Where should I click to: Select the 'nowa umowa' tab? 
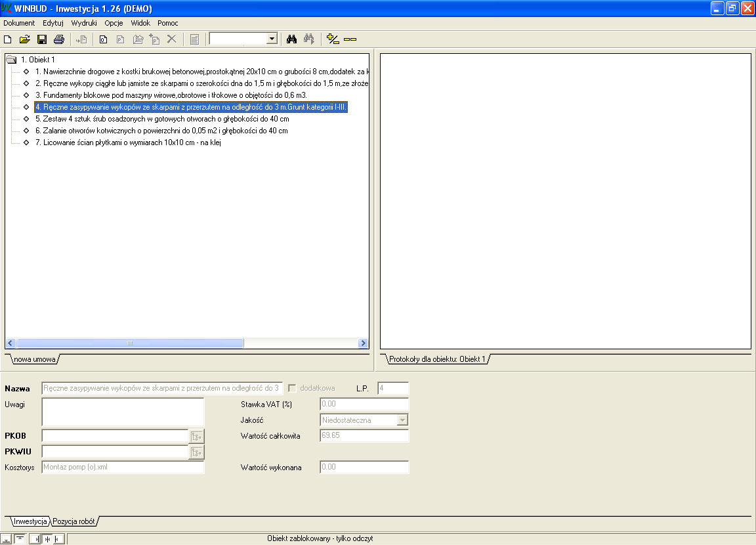pyautogui.click(x=33, y=360)
